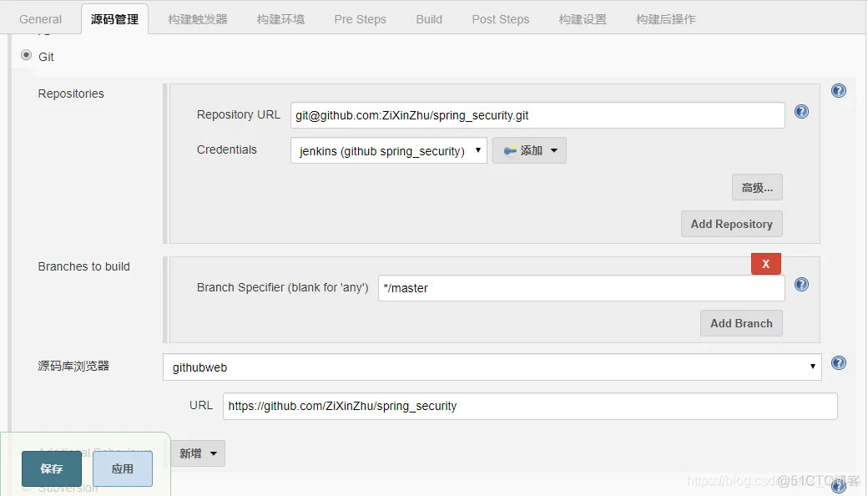The height and width of the screenshot is (496, 868).
Task: Switch to the 构建后操作 tab
Action: tap(666, 19)
